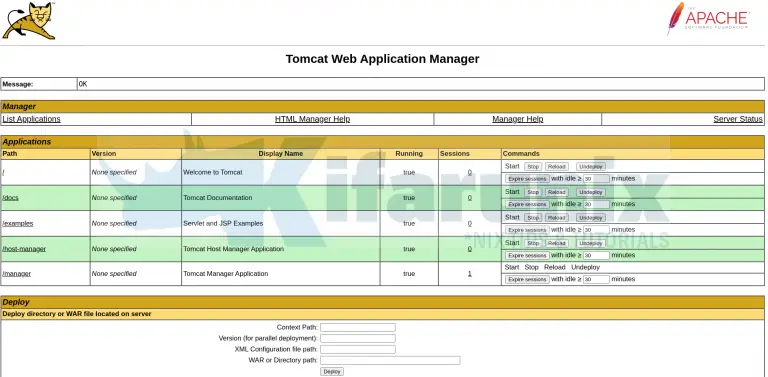The height and width of the screenshot is (377, 768).
Task: Click the Tomcat cat logo
Action: click(29, 21)
